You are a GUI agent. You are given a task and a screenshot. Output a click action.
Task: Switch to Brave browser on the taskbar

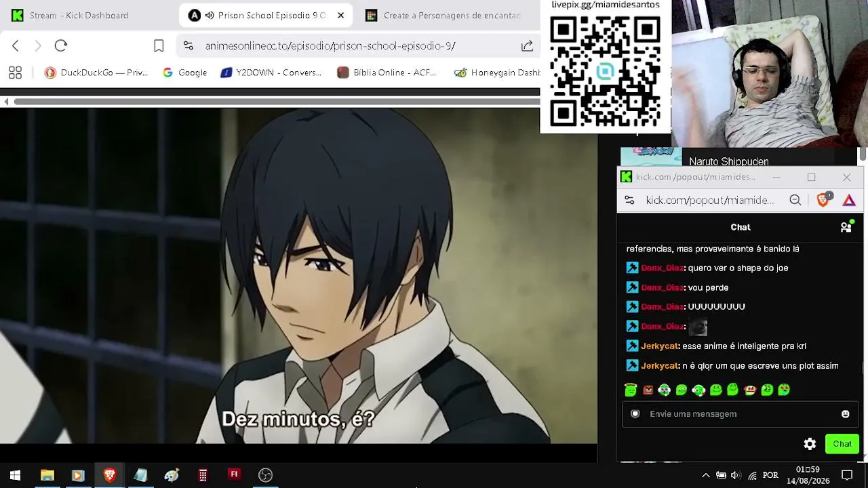[x=109, y=475]
